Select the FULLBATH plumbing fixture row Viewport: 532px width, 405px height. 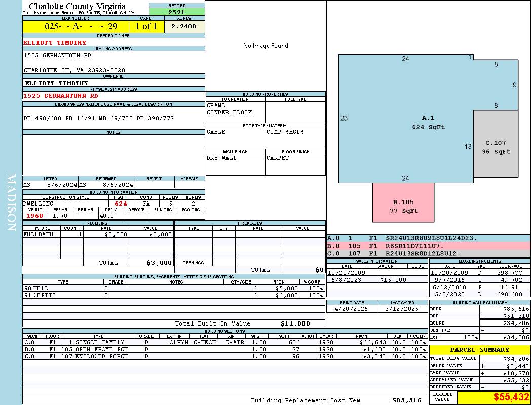[98, 234]
